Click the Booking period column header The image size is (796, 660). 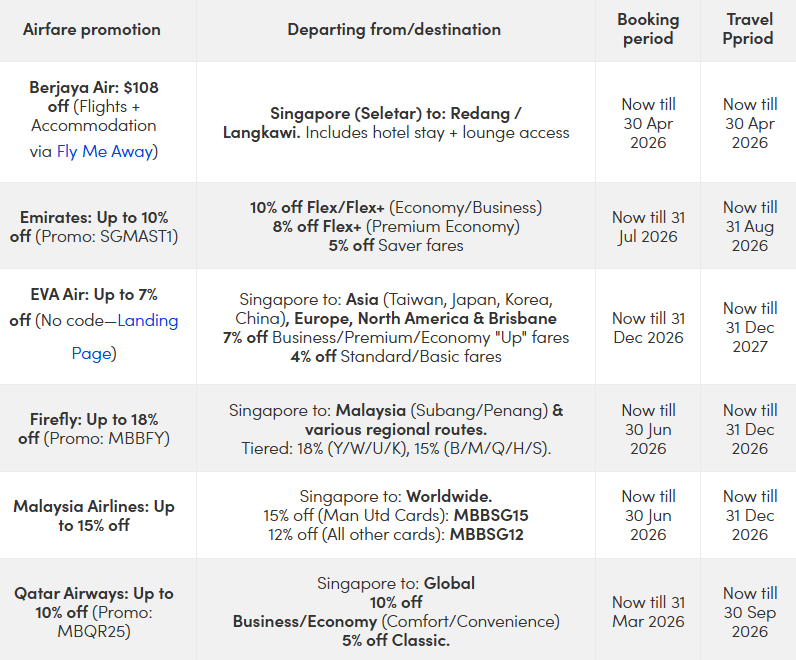click(x=648, y=29)
